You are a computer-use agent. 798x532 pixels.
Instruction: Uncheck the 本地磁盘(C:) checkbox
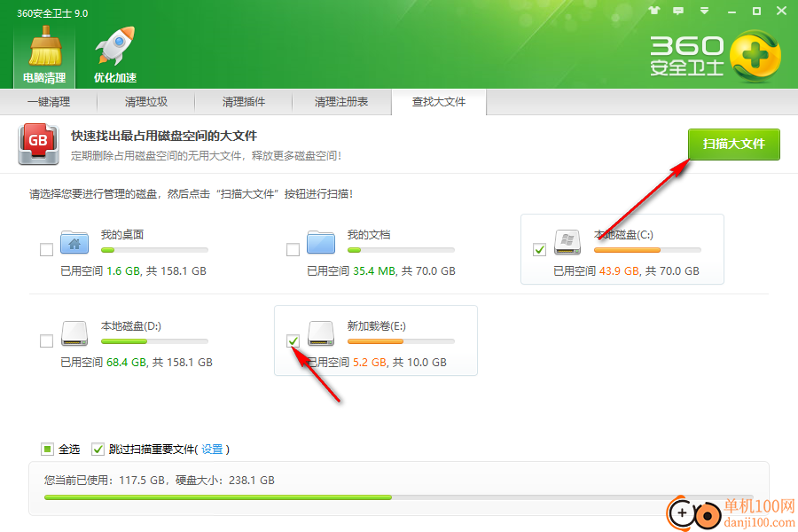coord(539,249)
